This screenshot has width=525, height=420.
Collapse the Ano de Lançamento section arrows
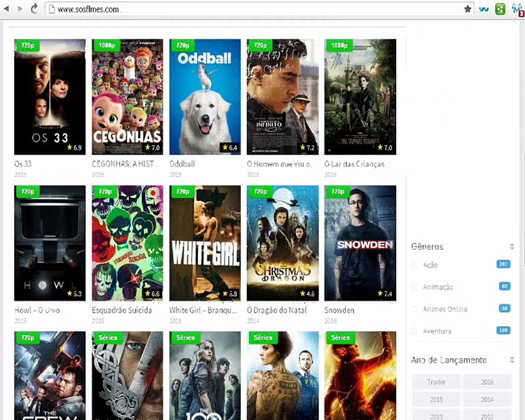512,360
